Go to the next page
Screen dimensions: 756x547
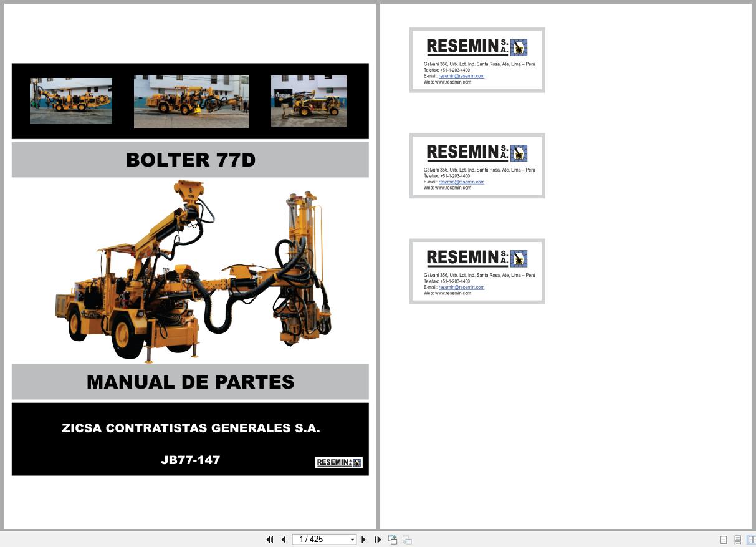click(x=364, y=540)
